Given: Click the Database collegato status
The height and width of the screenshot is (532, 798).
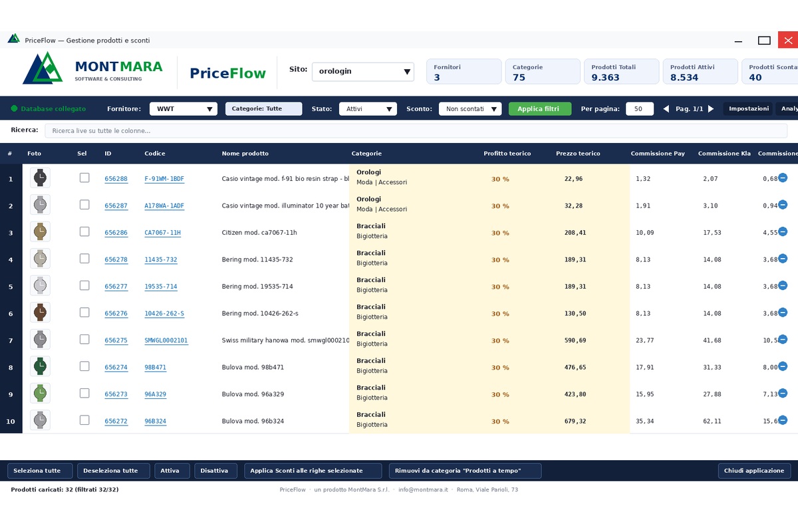Looking at the screenshot, I should pos(49,109).
